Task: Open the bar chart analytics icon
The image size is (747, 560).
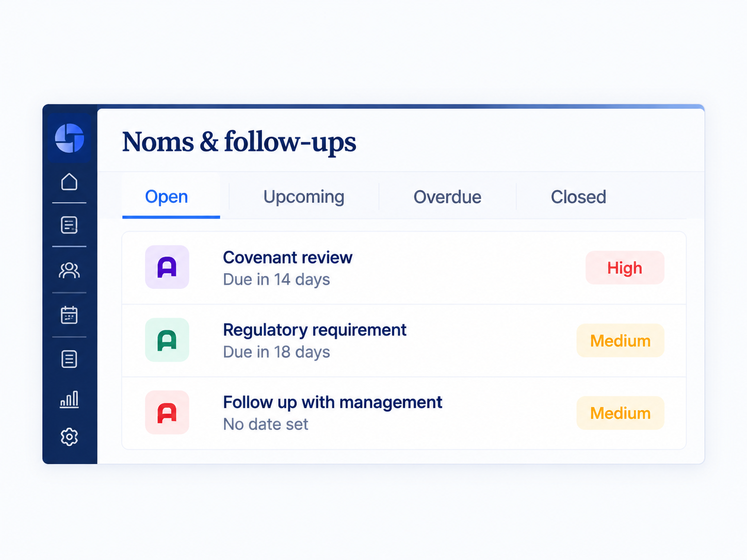Action: [69, 399]
